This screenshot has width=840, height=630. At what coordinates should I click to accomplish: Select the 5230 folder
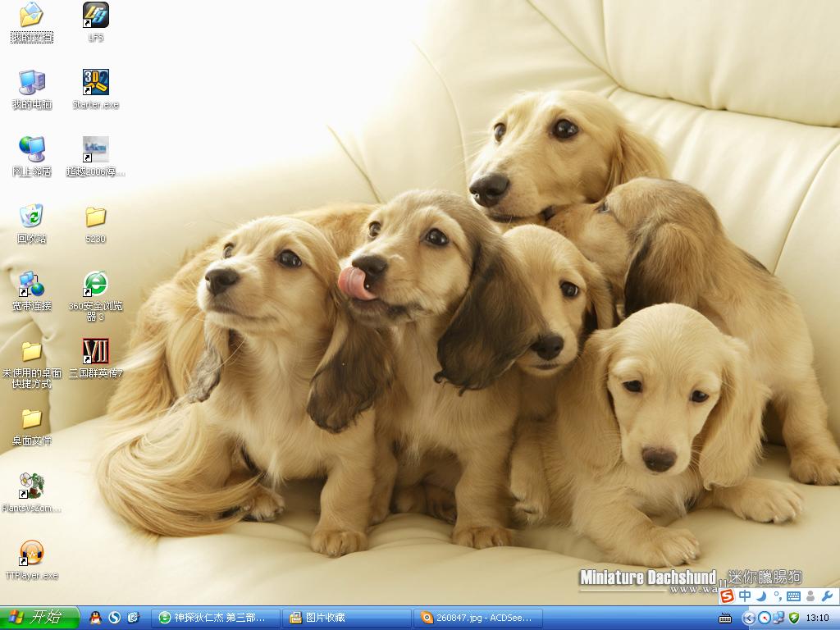(x=95, y=224)
